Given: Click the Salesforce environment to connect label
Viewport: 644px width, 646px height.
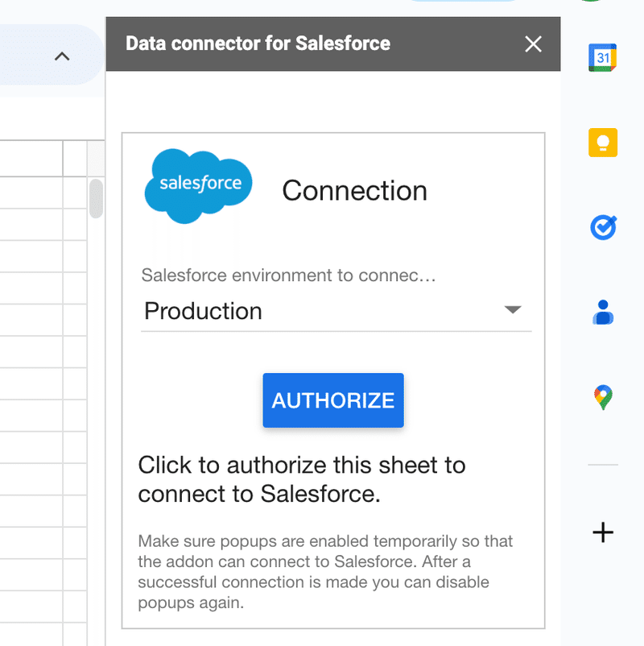Looking at the screenshot, I should 288,275.
